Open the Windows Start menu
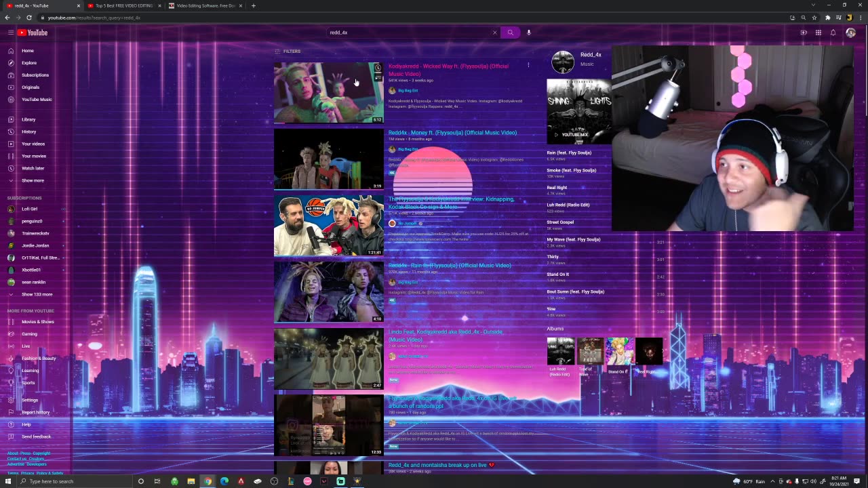Screen dimensions: 868x488 pos(8,481)
